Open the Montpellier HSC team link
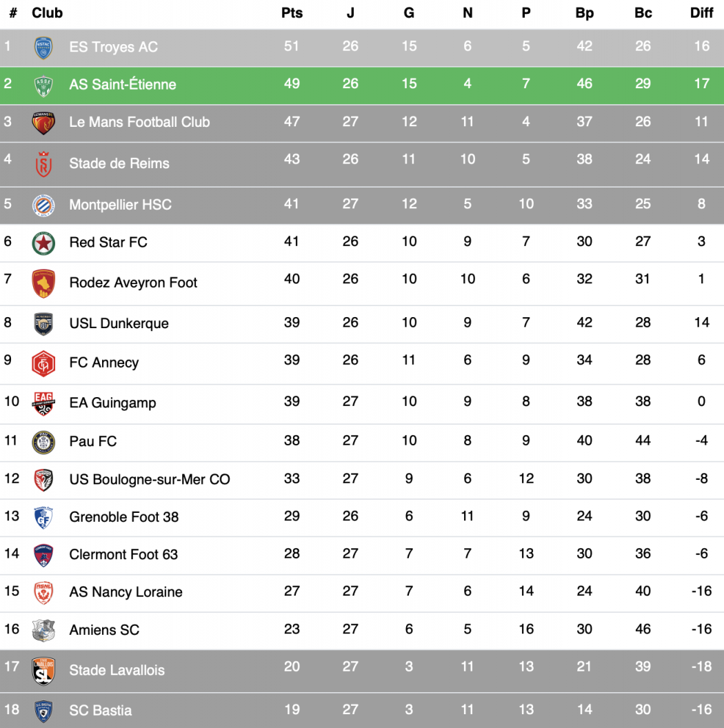 (120, 205)
